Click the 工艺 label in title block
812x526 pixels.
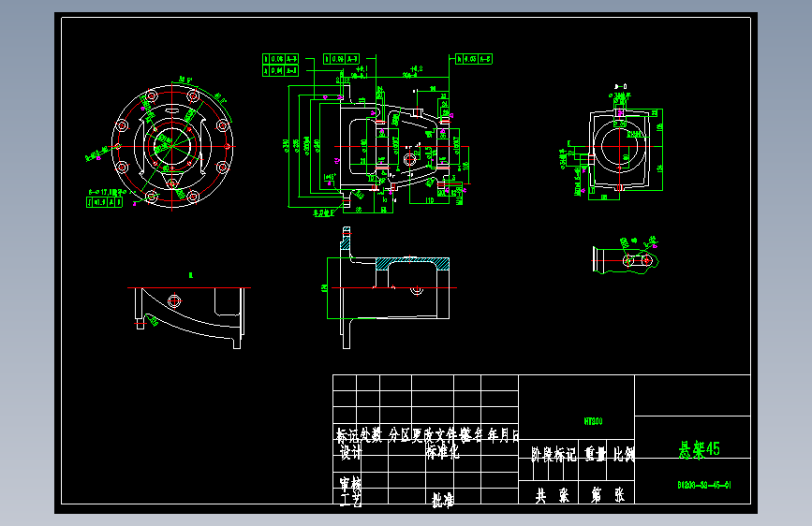tap(350, 499)
